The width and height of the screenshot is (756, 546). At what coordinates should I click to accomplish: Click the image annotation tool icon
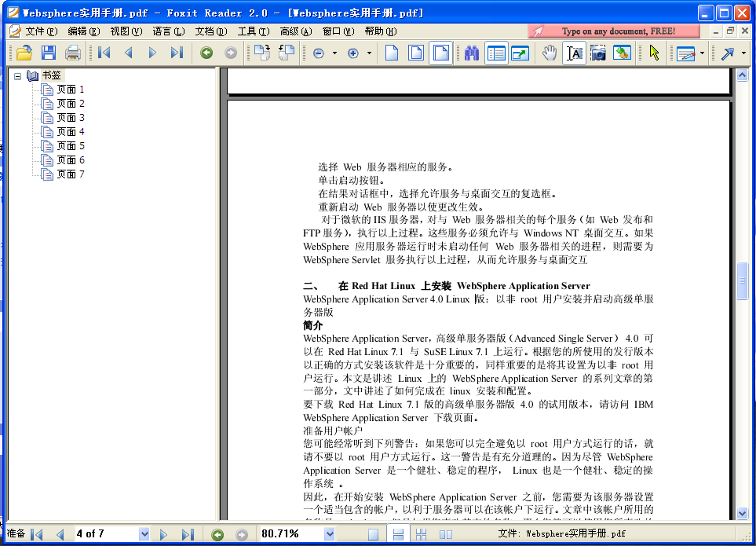click(622, 53)
